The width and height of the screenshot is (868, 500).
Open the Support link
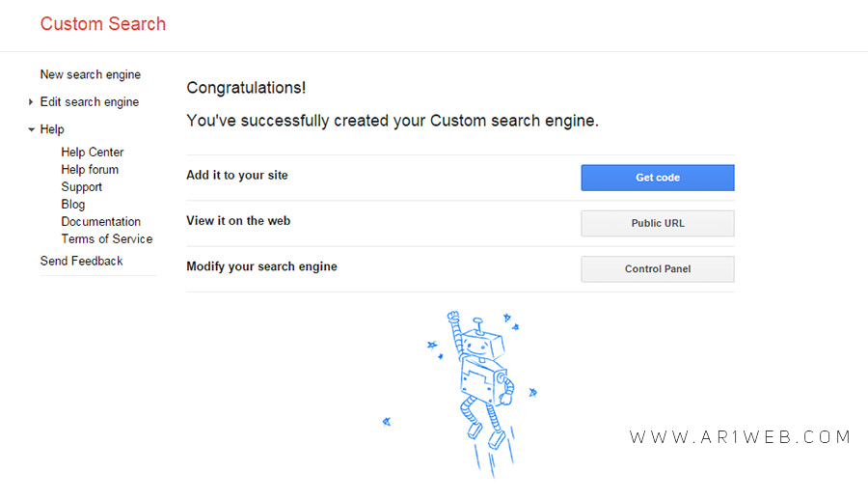[81, 187]
